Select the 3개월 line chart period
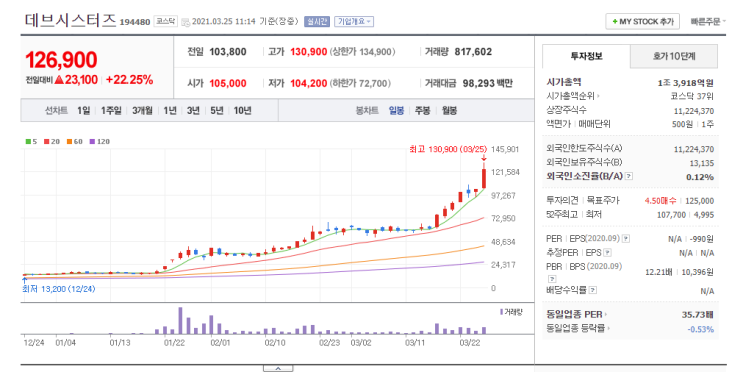This screenshot has height=372, width=743. 142,110
